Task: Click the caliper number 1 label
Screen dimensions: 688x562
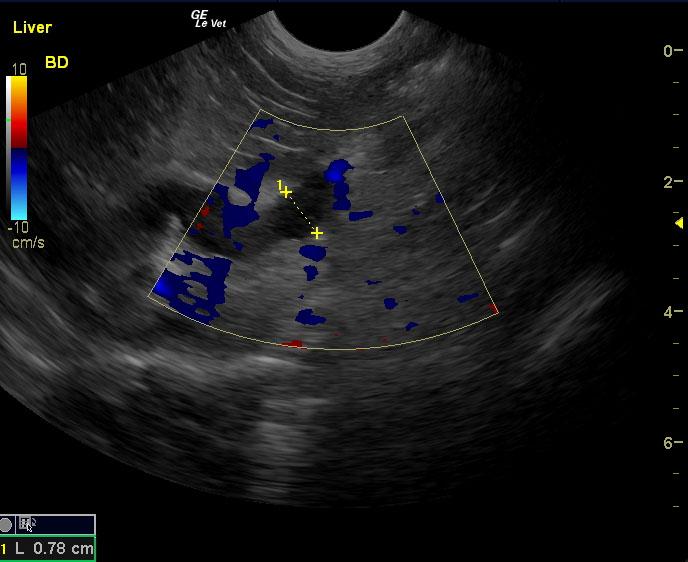Action: (280, 184)
